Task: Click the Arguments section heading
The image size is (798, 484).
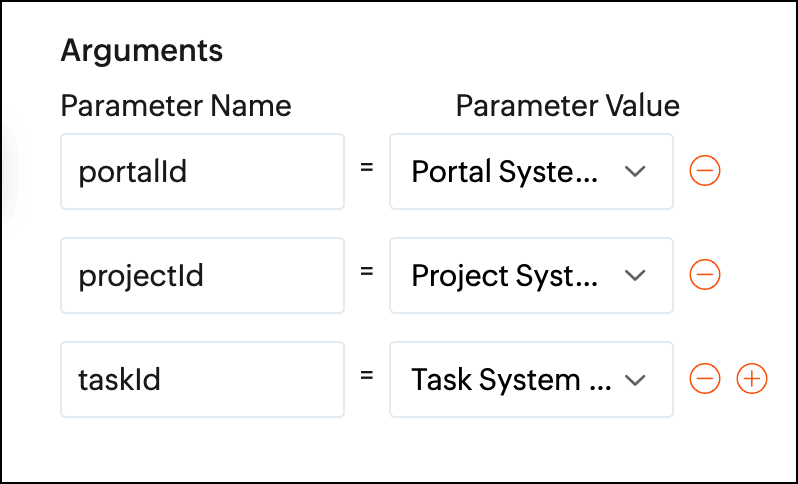Action: click(x=142, y=51)
